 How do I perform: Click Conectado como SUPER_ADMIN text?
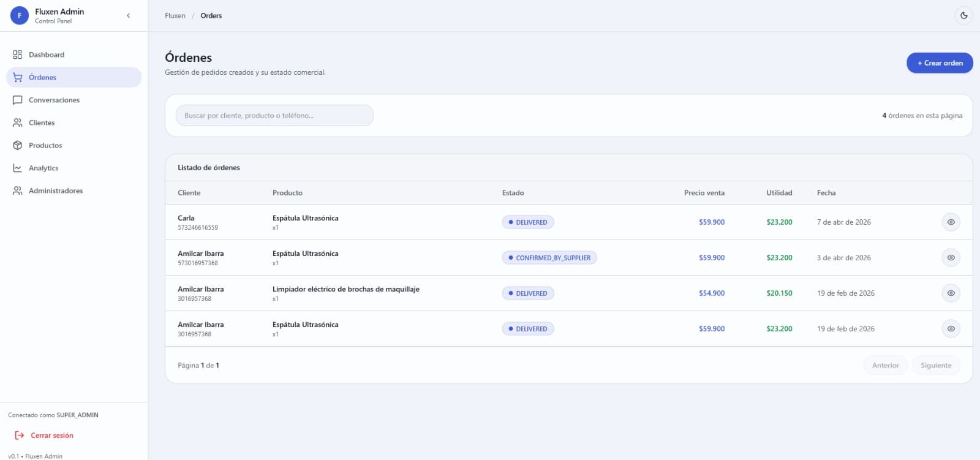click(x=53, y=415)
